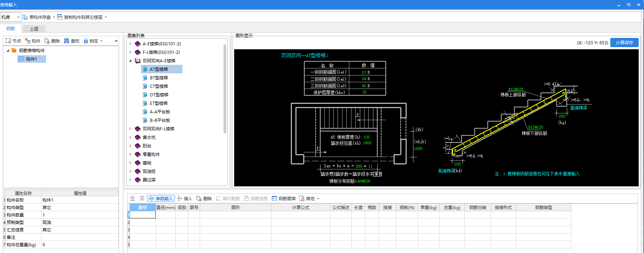Viewport: 644px width, 253px height.
Task: Add a new 构件 component
Action: 33,41
